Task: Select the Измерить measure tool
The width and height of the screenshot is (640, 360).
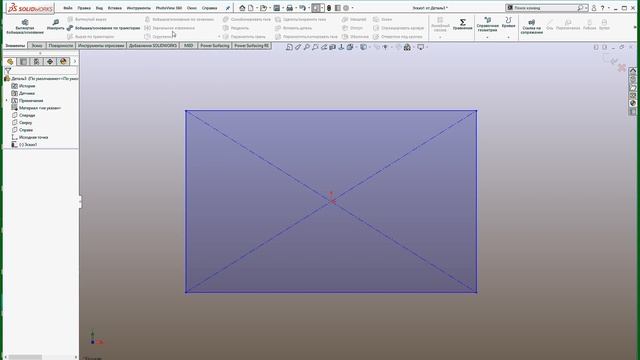Action: tap(56, 25)
